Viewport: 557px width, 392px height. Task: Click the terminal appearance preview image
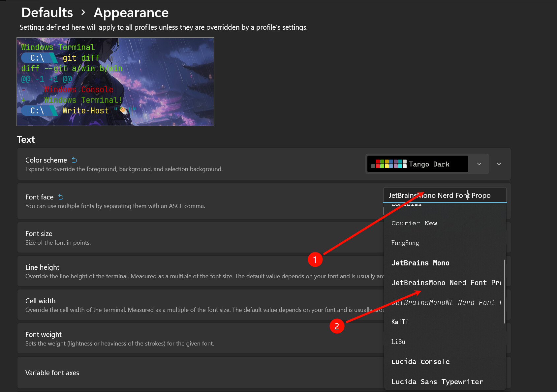pos(115,82)
